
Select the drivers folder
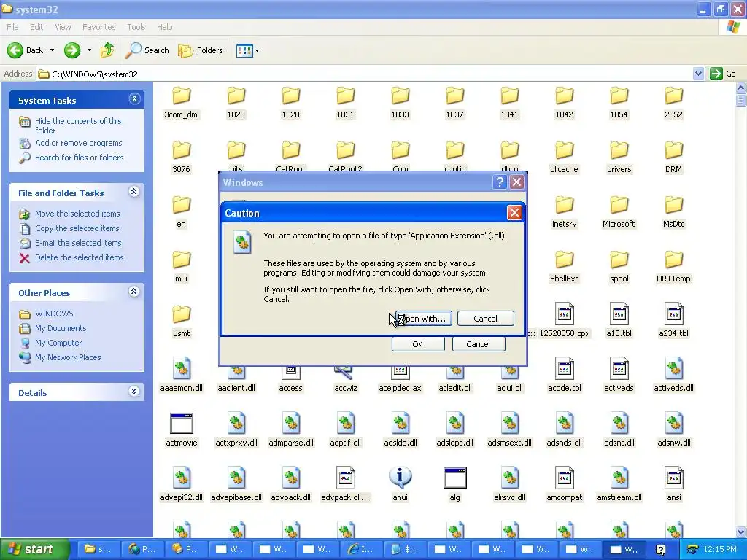click(619, 157)
